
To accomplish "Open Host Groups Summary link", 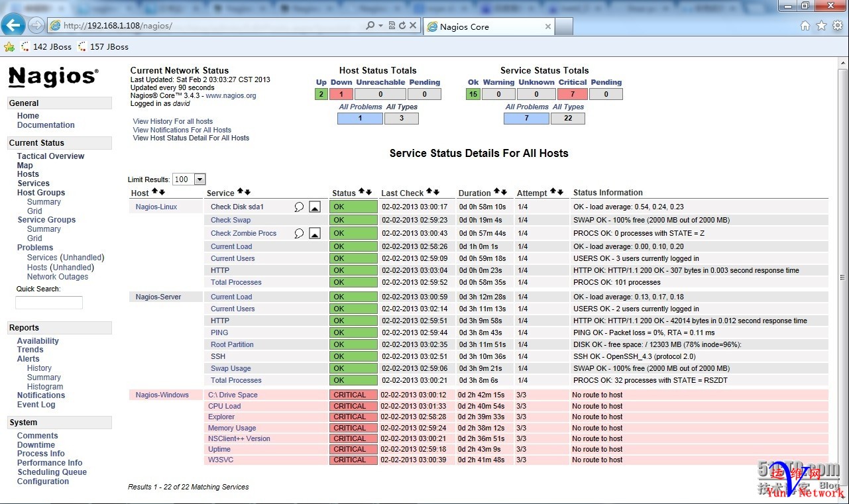I will (x=44, y=202).
